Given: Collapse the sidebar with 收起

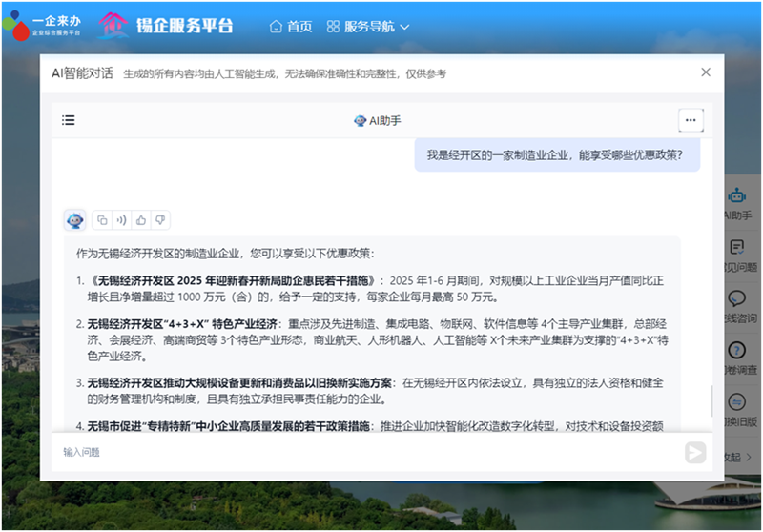Looking at the screenshot, I should 734,458.
